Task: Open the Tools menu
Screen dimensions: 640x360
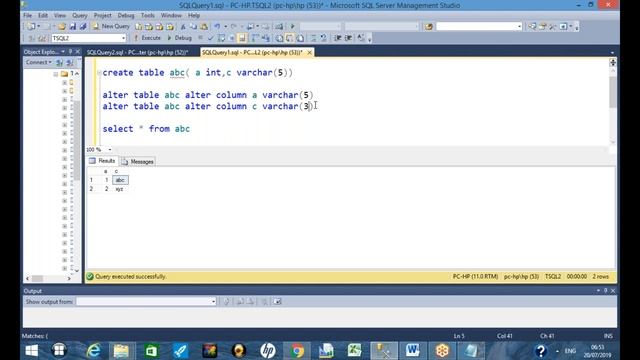Action: click(x=148, y=16)
